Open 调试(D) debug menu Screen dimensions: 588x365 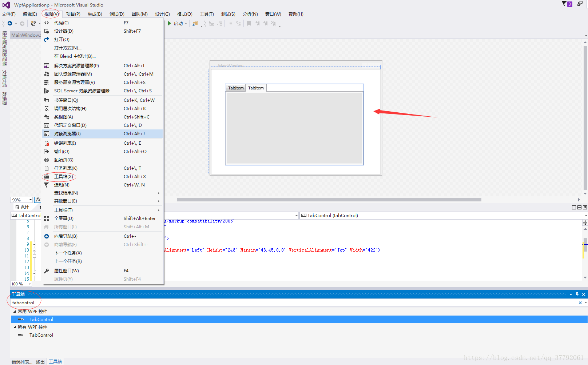point(117,14)
